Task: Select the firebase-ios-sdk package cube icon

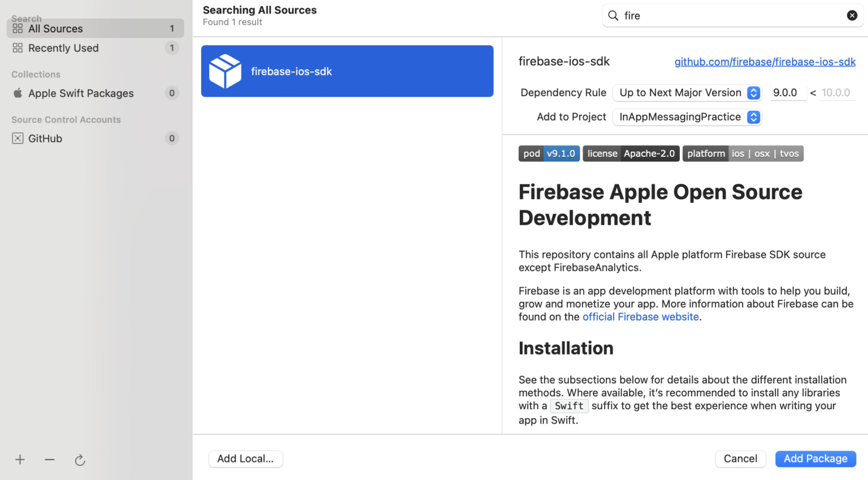Action: click(x=225, y=71)
